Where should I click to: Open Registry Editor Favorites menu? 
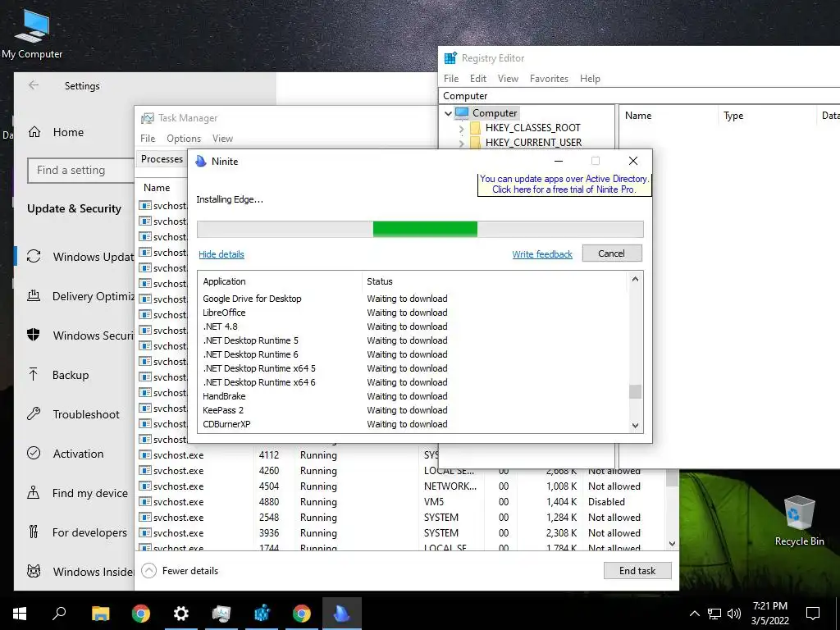(x=549, y=79)
